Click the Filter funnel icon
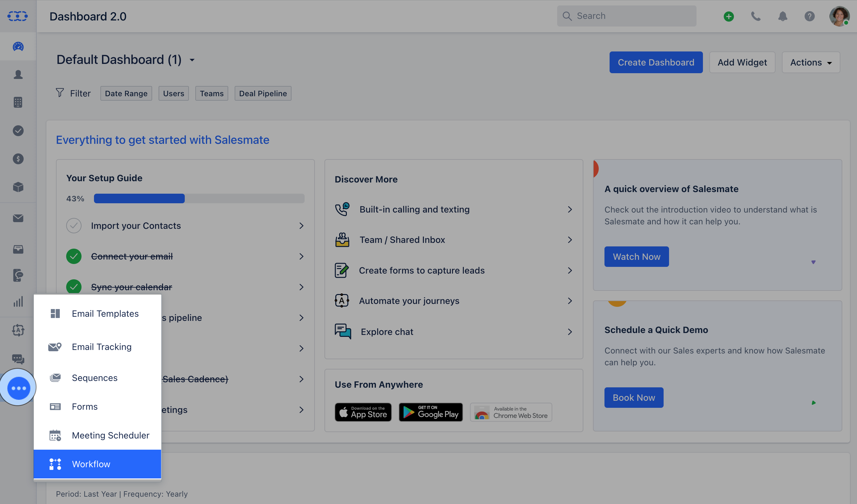 pos(60,93)
